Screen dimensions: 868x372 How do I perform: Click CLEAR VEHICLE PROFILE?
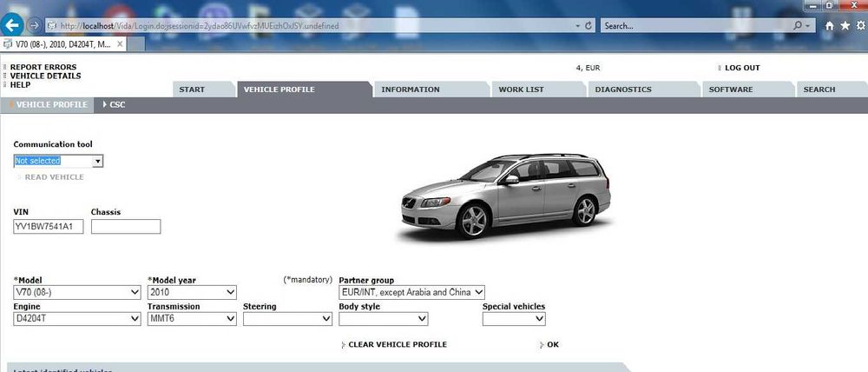[397, 344]
